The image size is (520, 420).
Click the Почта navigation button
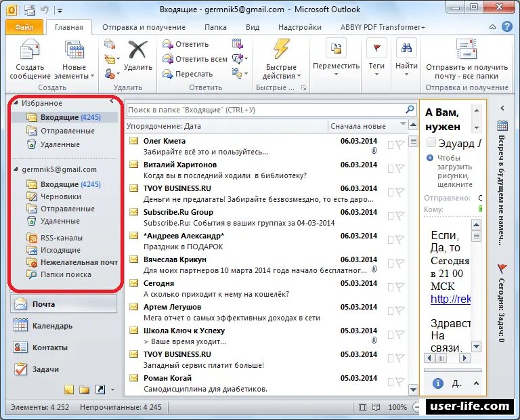(x=64, y=304)
